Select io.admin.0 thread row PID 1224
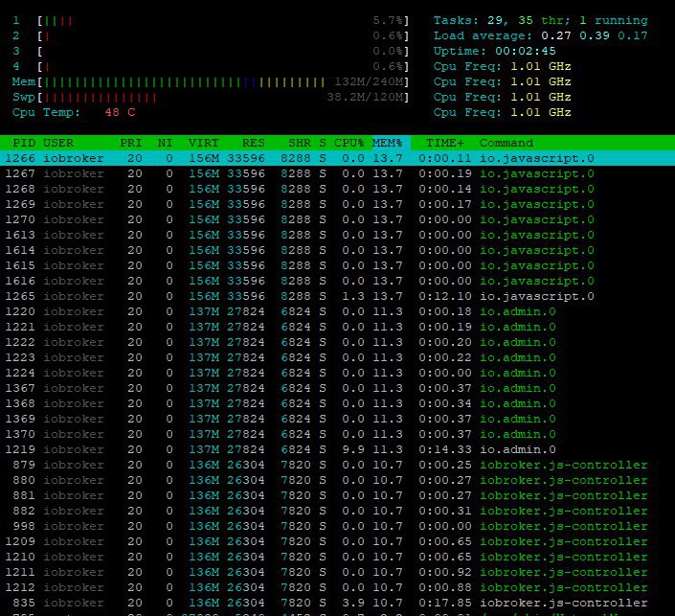This screenshot has height=616, width=675. (x=337, y=373)
